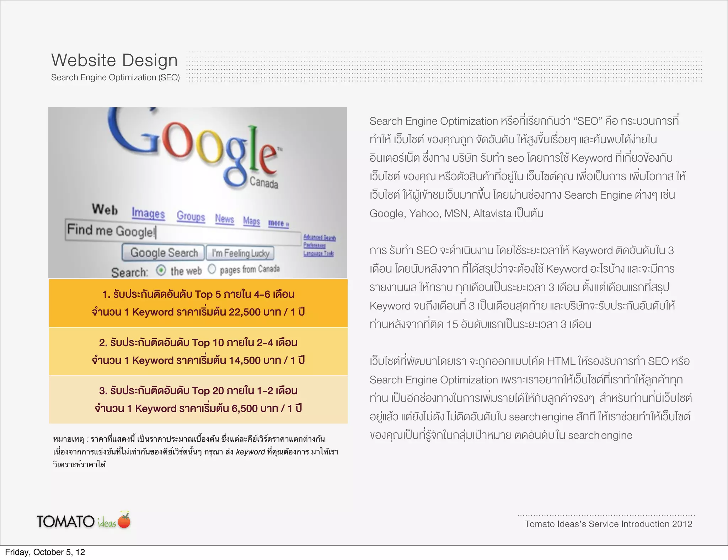This screenshot has height=560, width=728.
Task: Click the 'Find me Google!' search field
Action: coord(183,232)
